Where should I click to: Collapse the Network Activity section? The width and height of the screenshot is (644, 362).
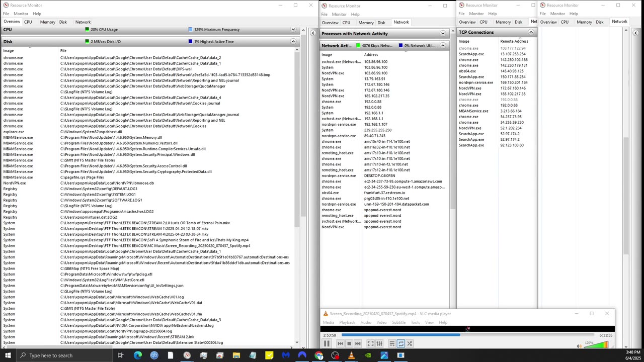pyautogui.click(x=443, y=46)
